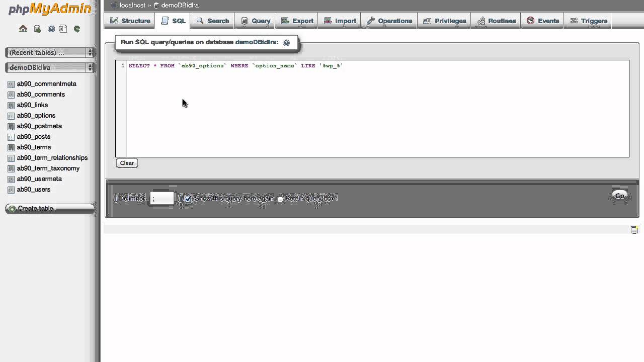Viewport: 644px width, 362px height.
Task: Click the Create table button
Action: 50,209
